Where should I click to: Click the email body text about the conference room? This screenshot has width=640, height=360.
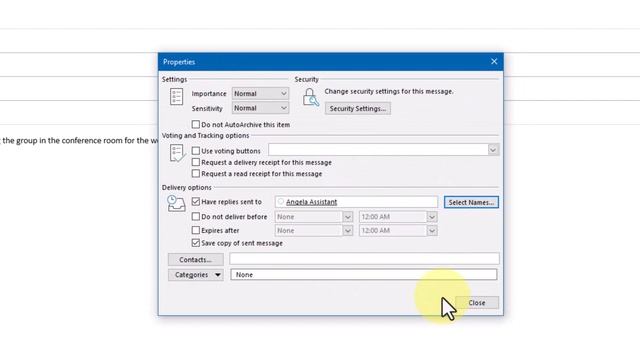pos(79,140)
